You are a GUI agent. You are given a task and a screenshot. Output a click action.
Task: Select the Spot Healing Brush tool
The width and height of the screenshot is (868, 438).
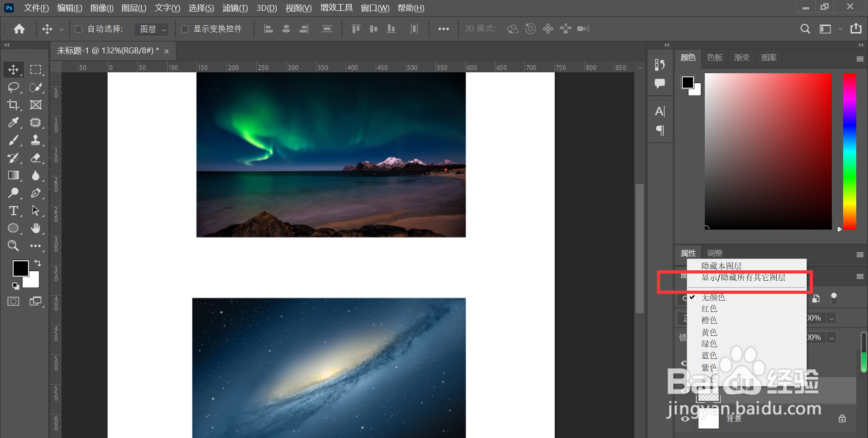coord(36,122)
